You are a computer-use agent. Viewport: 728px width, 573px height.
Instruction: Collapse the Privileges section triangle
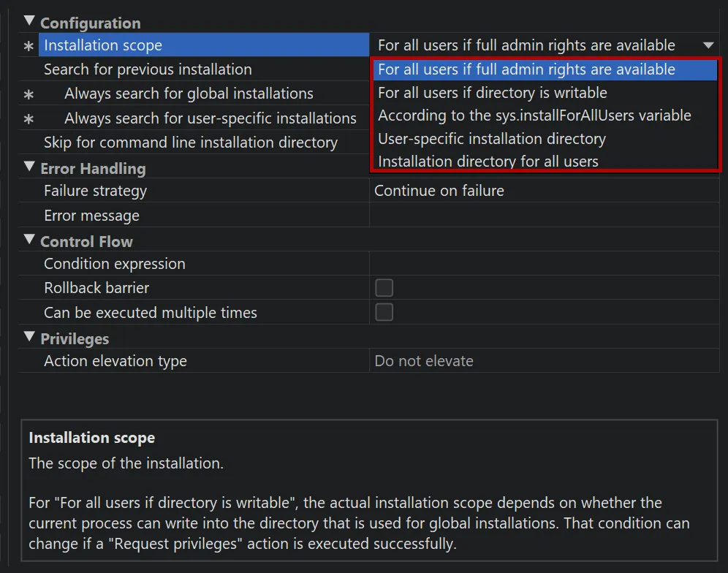[29, 337]
